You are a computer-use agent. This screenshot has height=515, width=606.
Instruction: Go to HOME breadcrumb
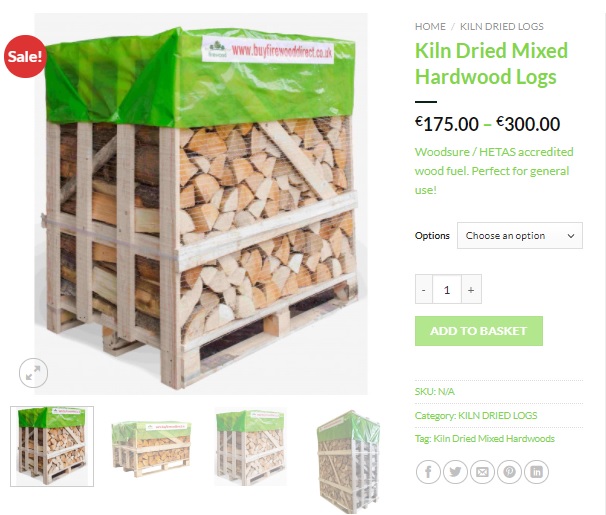tap(430, 27)
